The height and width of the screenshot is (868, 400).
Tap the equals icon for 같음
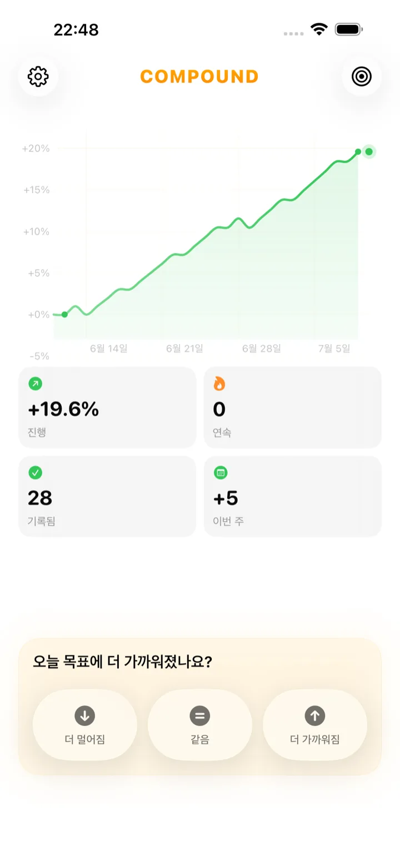coord(200,715)
